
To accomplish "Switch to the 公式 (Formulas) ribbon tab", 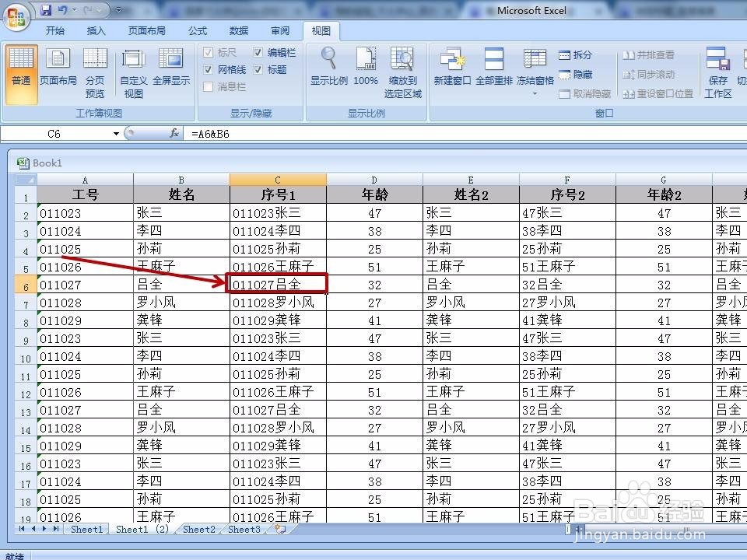I will (x=197, y=31).
